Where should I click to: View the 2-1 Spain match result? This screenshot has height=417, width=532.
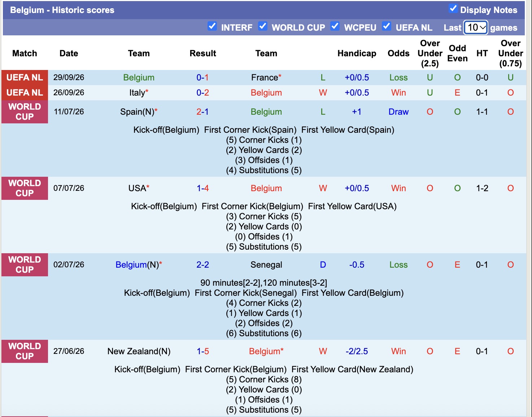click(x=202, y=112)
